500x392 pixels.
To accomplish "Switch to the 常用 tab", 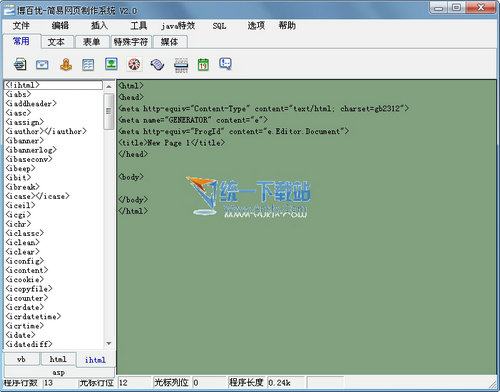I will pyautogui.click(x=21, y=41).
